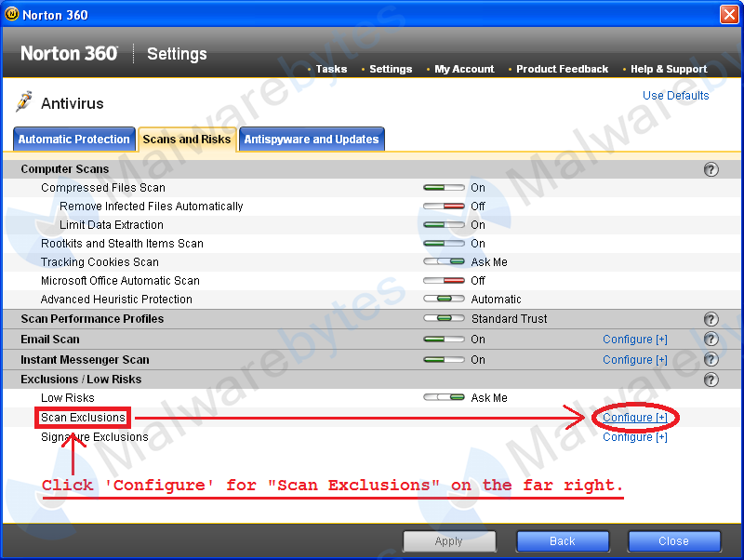Click the Low Risks label

[x=67, y=398]
